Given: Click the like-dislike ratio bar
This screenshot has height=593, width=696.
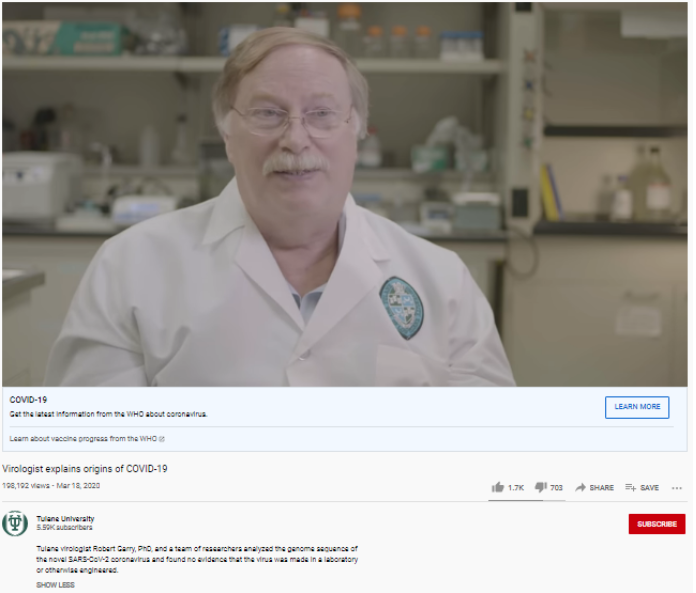Looking at the screenshot, I should (x=526, y=500).
